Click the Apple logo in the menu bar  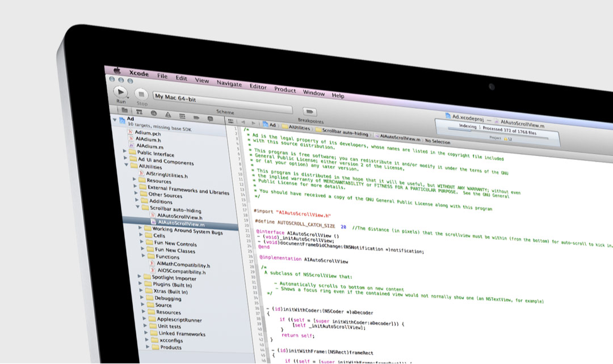117,70
